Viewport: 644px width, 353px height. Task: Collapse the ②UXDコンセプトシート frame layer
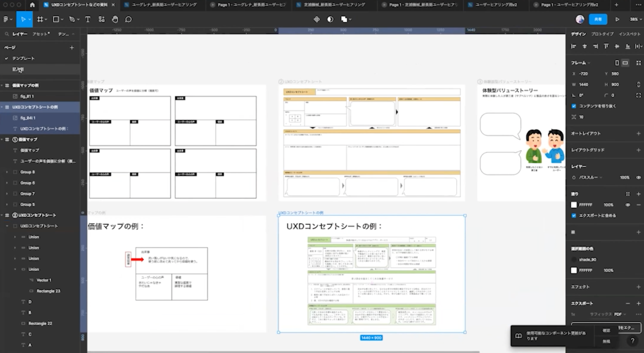coord(2,215)
